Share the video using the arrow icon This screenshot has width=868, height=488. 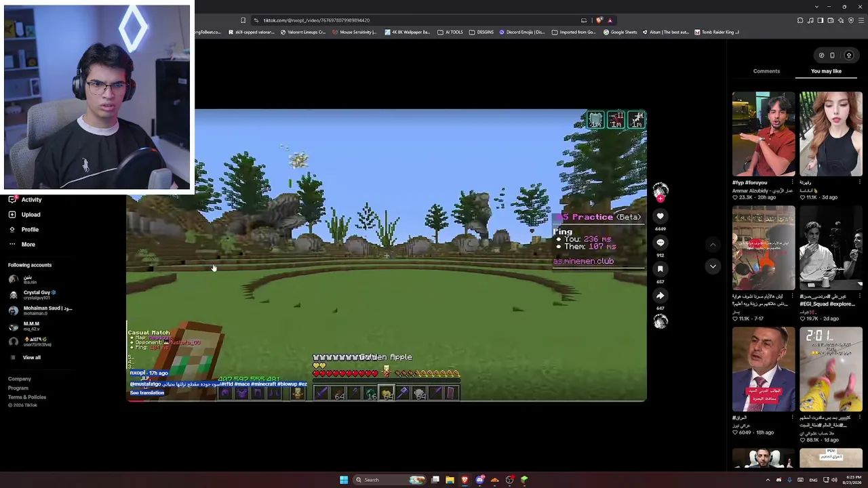point(660,296)
